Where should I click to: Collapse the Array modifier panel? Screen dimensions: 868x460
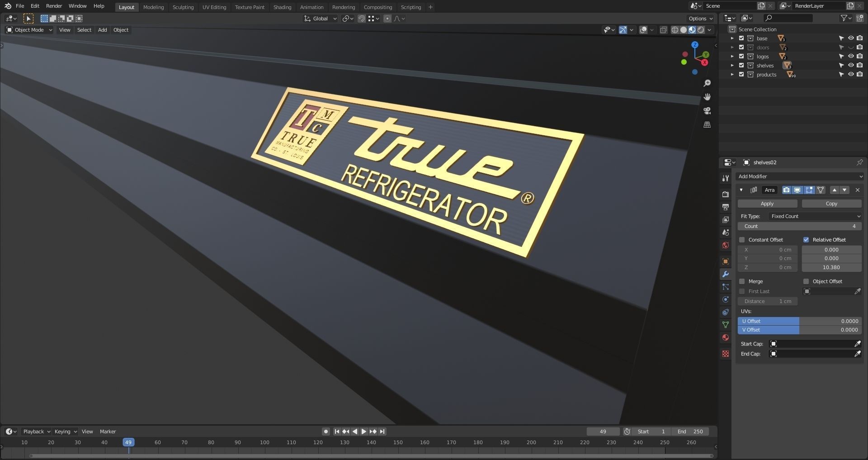(741, 190)
